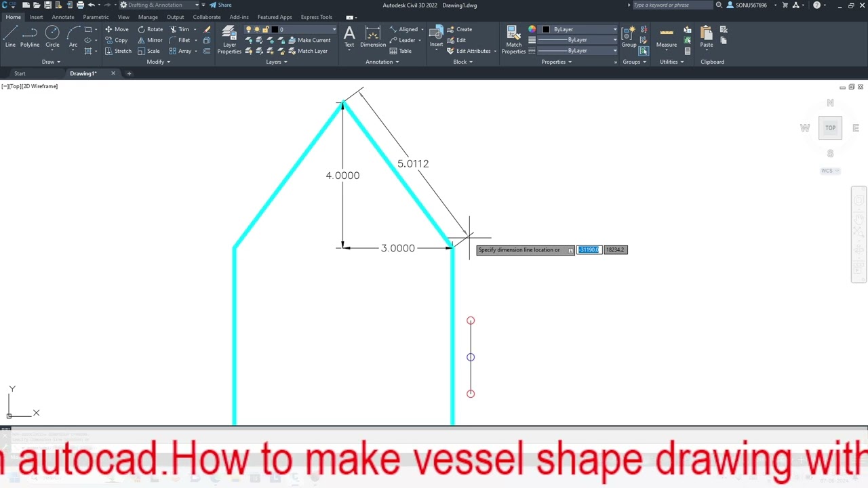Open the Parametric ribbon tab
The height and width of the screenshot is (488, 868).
click(x=96, y=17)
